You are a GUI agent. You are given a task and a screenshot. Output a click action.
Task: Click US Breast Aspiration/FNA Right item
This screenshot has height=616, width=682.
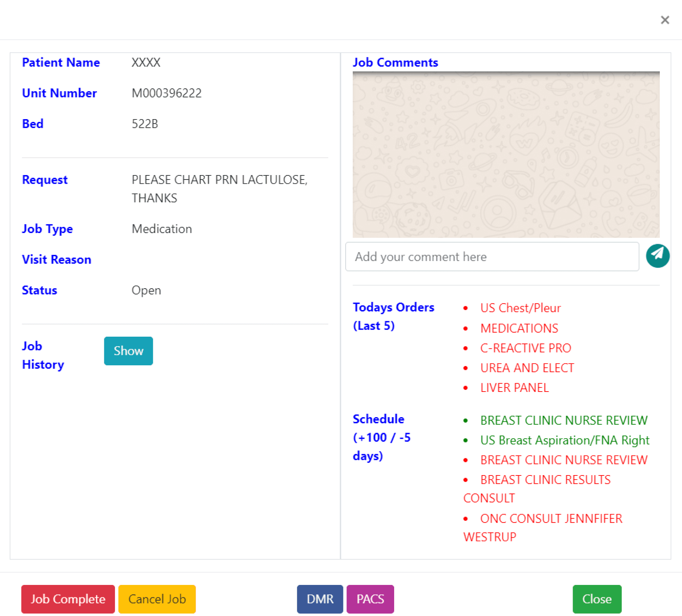[x=564, y=440]
